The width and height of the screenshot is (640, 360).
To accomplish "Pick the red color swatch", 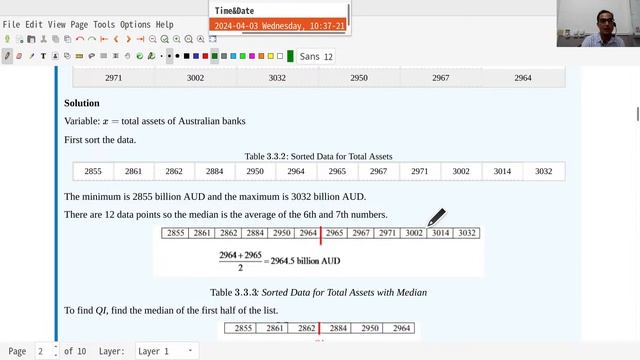I will tap(205, 56).
